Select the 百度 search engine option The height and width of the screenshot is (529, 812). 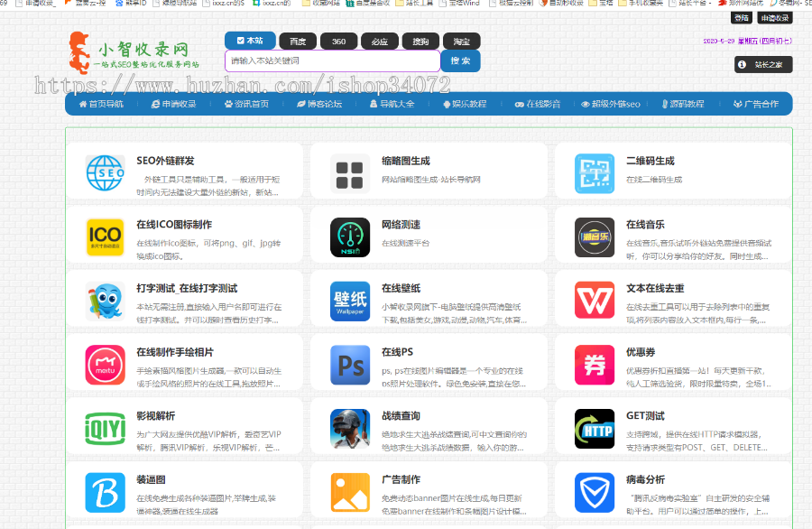click(x=298, y=41)
